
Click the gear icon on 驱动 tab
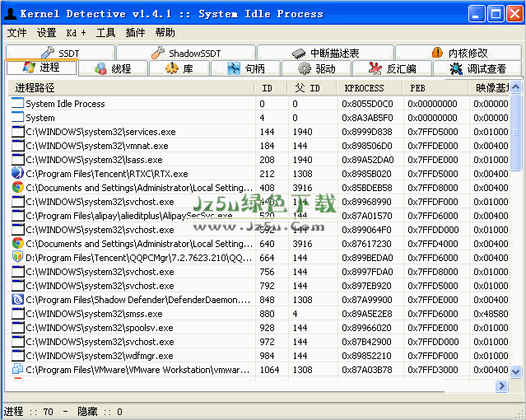click(x=305, y=68)
